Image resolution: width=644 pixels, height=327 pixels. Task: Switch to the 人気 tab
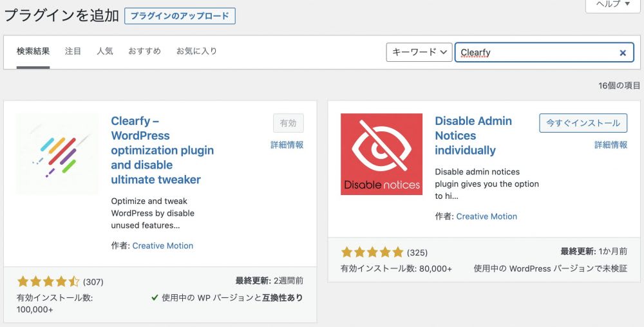[105, 51]
